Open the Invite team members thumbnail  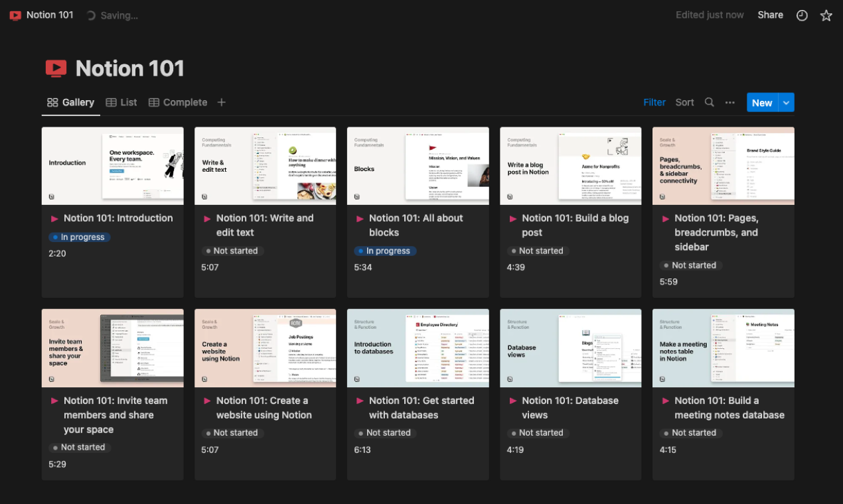point(113,348)
